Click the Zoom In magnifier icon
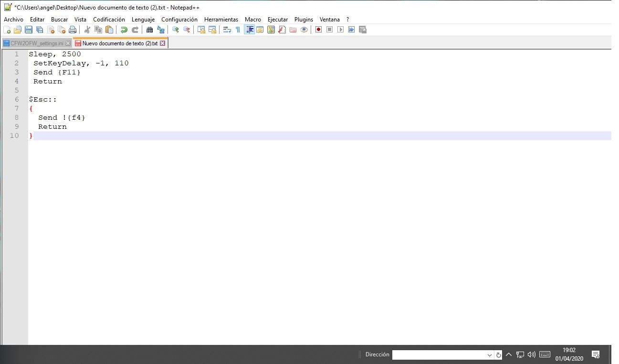This screenshot has width=619, height=364. 176,30
